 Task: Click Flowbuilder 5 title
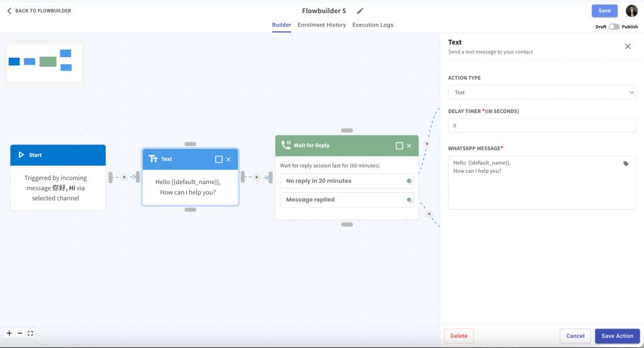tap(324, 11)
